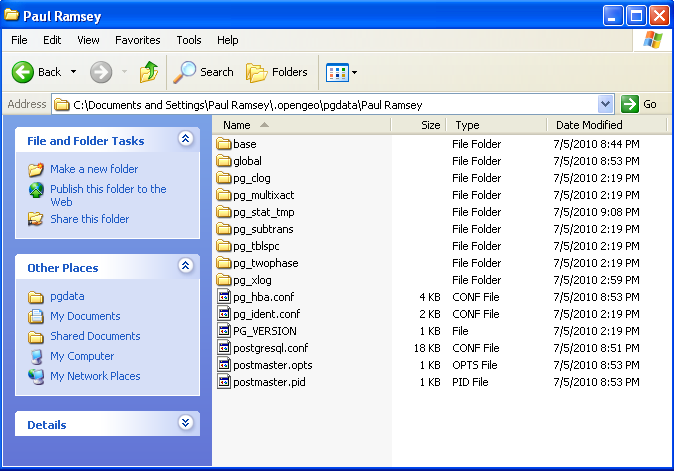
Task: Click the My Computer icon
Action: tap(36, 357)
